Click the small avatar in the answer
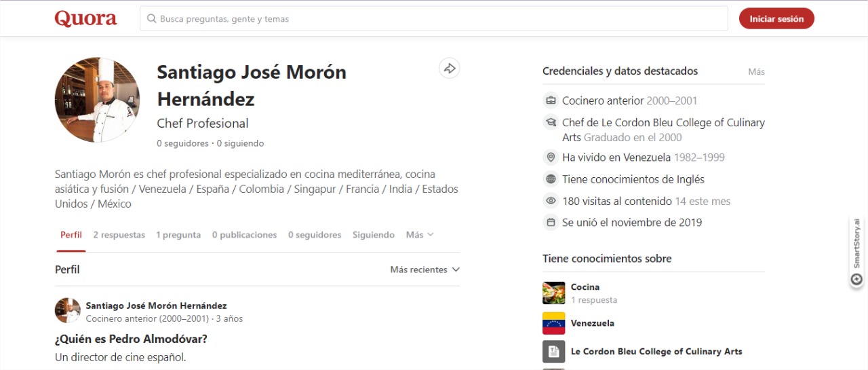This screenshot has height=370, width=868. [67, 310]
